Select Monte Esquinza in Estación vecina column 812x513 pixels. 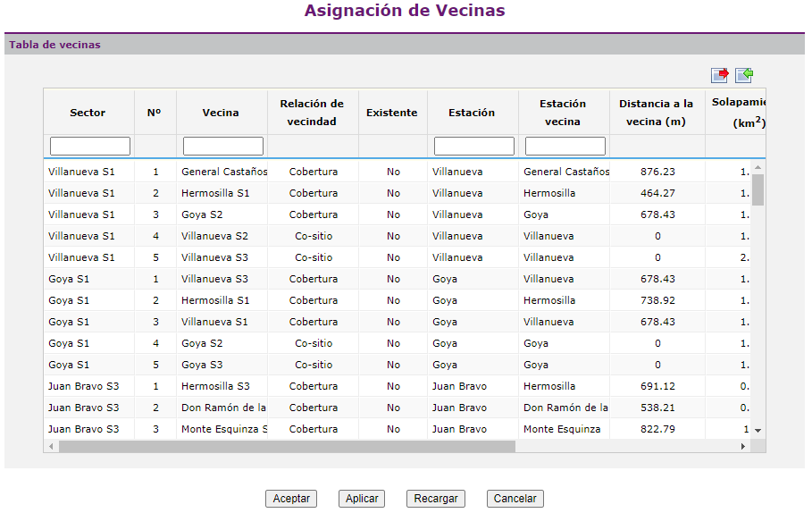[562, 429]
